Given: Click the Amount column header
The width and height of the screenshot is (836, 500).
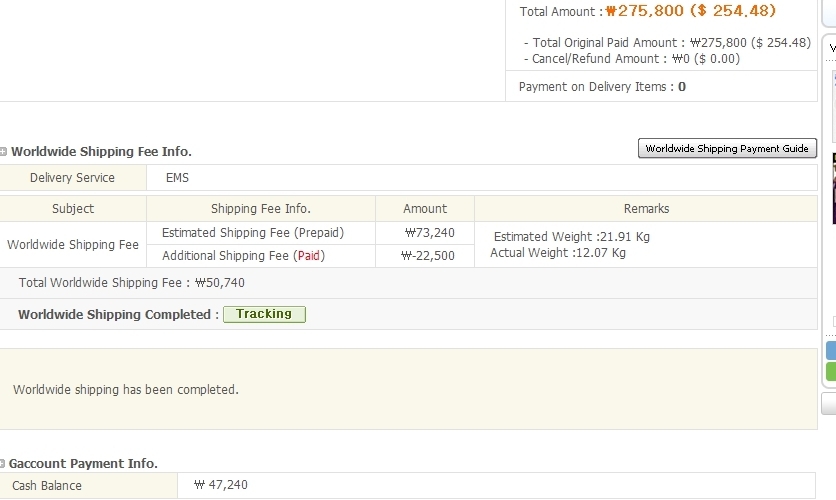Looking at the screenshot, I should (x=425, y=209).
